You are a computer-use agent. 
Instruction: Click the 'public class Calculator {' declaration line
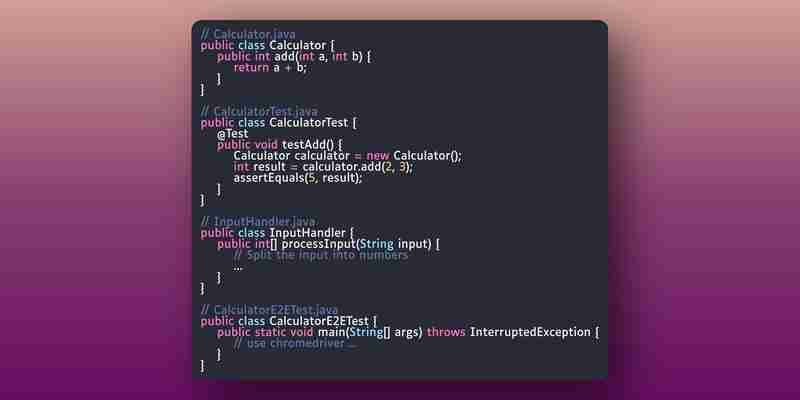[x=267, y=45]
